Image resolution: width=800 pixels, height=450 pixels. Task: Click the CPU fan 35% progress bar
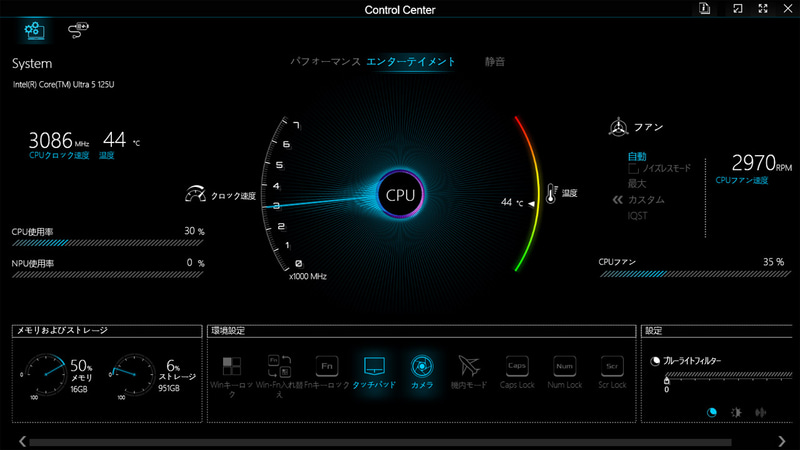[695, 274]
